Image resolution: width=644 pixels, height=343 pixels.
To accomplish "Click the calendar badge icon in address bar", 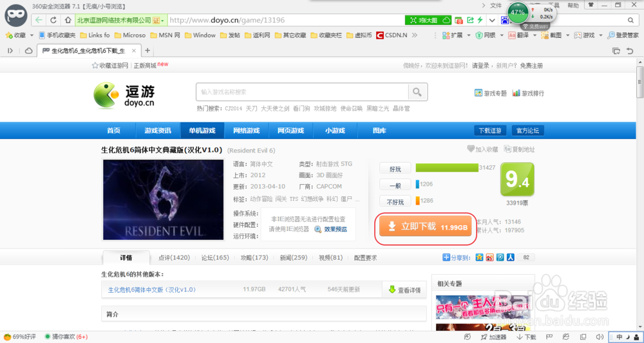I will (x=459, y=20).
